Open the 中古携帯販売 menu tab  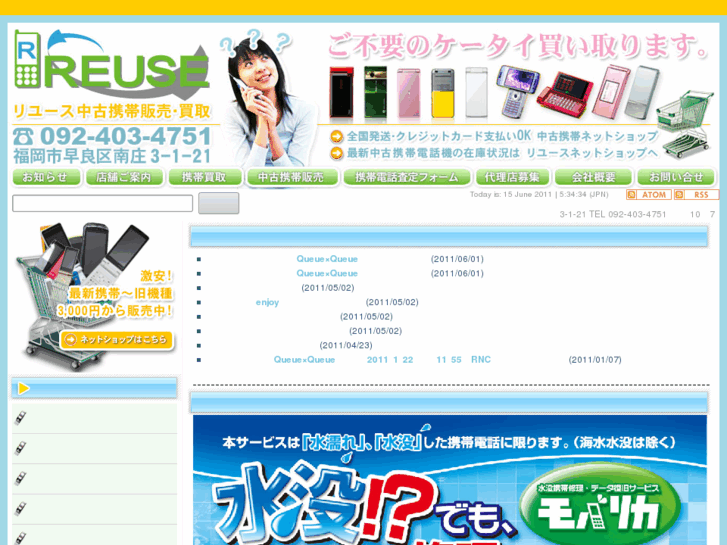[292, 177]
